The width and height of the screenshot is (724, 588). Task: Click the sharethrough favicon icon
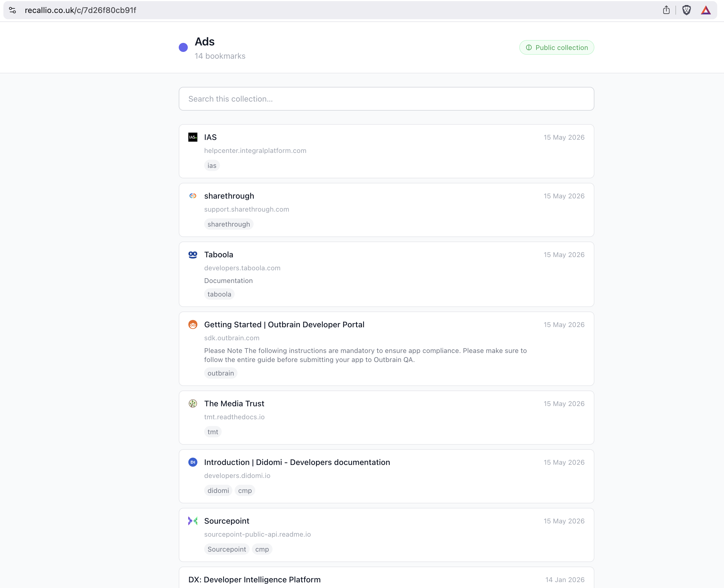tap(193, 196)
